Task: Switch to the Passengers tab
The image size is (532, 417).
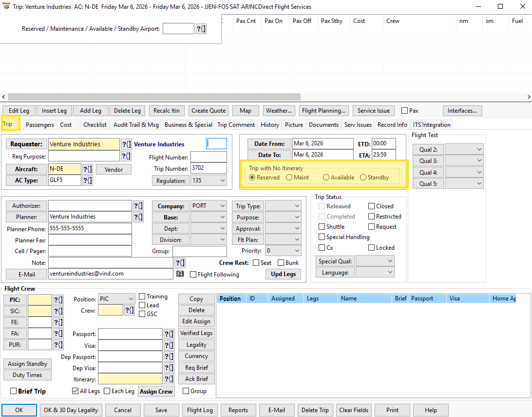Action: [x=39, y=125]
